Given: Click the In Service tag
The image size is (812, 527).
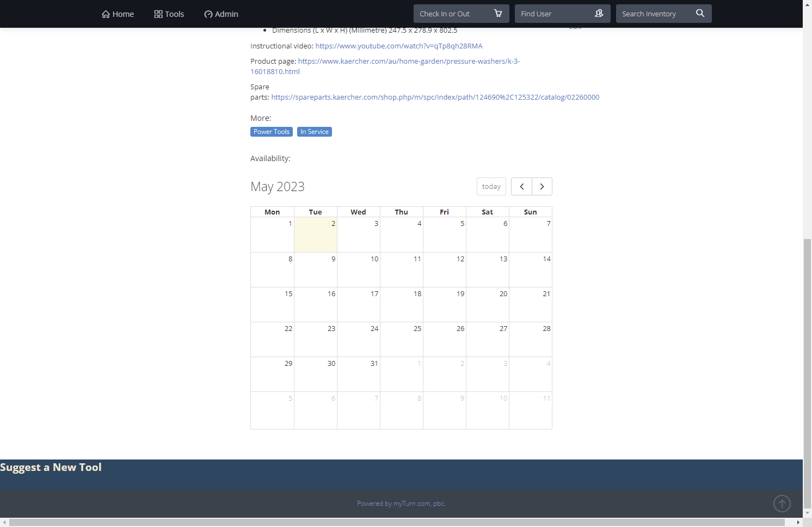Looking at the screenshot, I should 315,132.
